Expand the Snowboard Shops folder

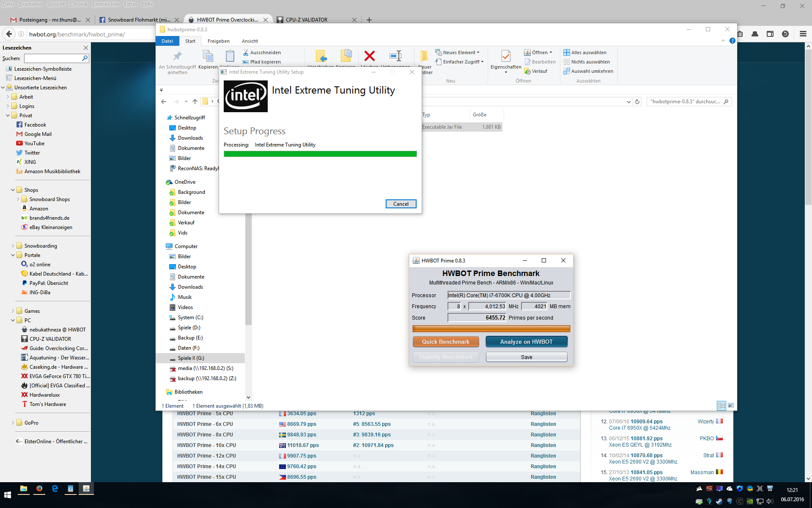coord(18,199)
